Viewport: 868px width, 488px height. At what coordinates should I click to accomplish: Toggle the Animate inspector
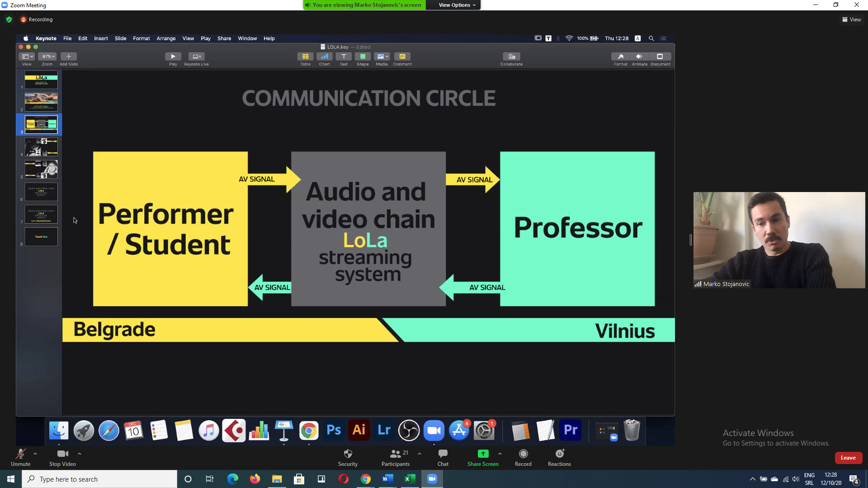(x=639, y=56)
